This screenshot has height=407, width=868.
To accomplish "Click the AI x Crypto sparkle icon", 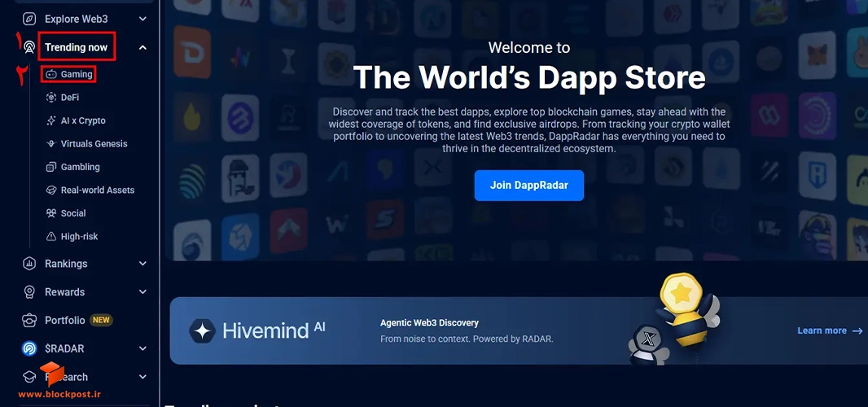I will [51, 120].
